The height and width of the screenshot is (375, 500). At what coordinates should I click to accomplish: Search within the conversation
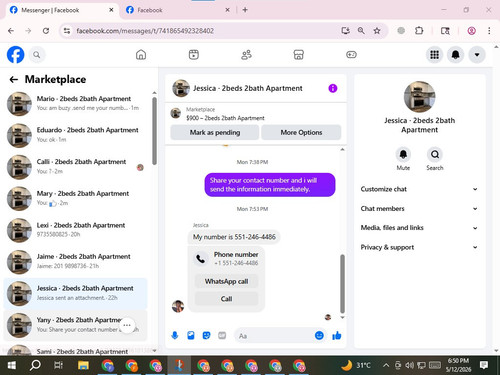(435, 155)
